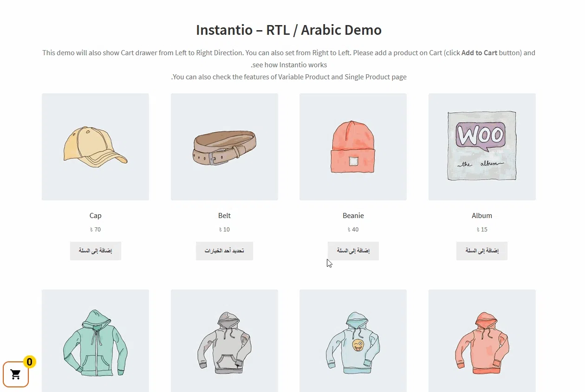The height and width of the screenshot is (392, 585).
Task: Click the Cap price 70
Action: pos(95,230)
